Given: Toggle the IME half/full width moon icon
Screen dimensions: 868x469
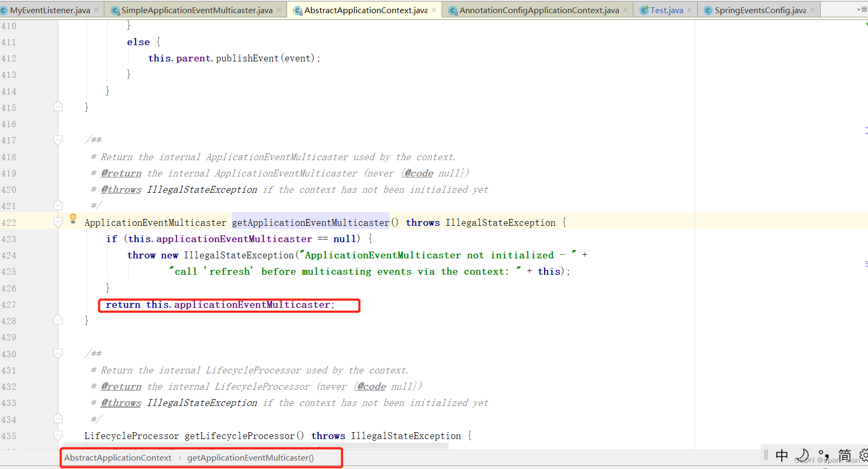Looking at the screenshot, I should (803, 455).
